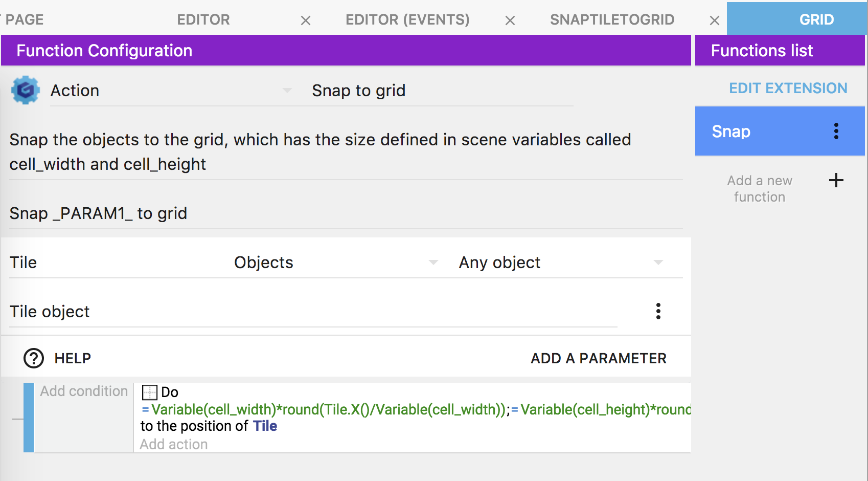The image size is (868, 481).
Task: Click Add action in the event
Action: [174, 444]
